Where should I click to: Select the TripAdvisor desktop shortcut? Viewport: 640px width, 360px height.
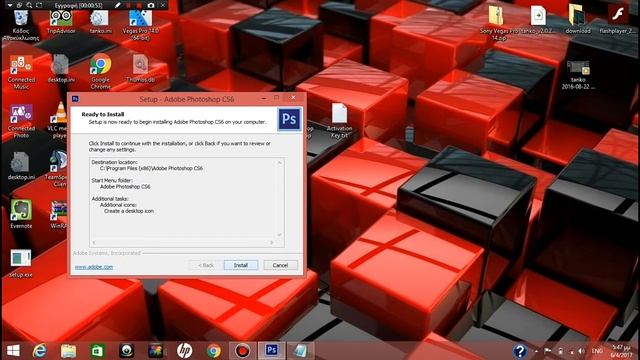click(x=61, y=22)
